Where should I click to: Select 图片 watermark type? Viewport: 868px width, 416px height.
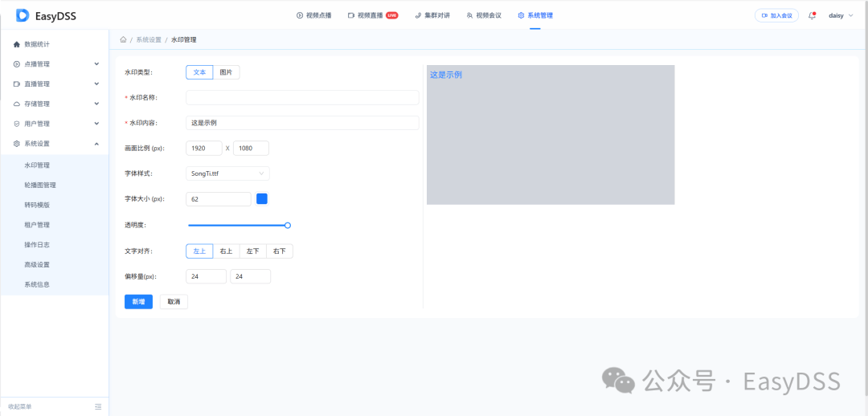[x=227, y=72]
